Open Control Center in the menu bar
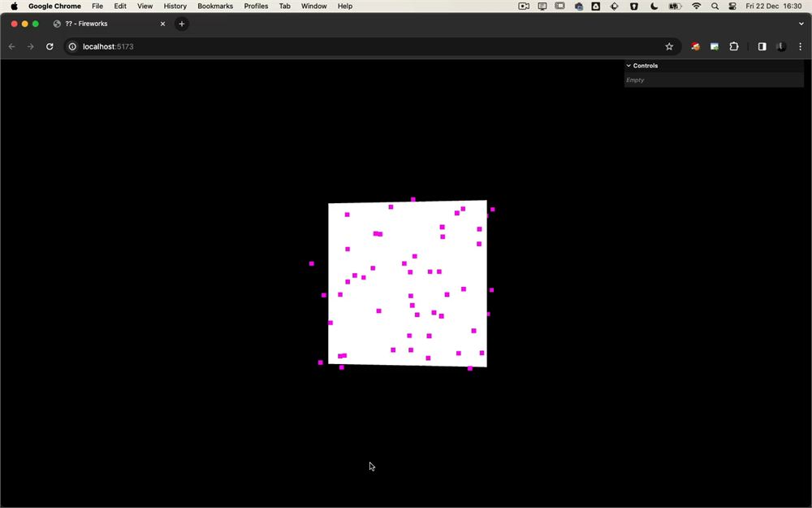Image resolution: width=812 pixels, height=508 pixels. coord(732,7)
